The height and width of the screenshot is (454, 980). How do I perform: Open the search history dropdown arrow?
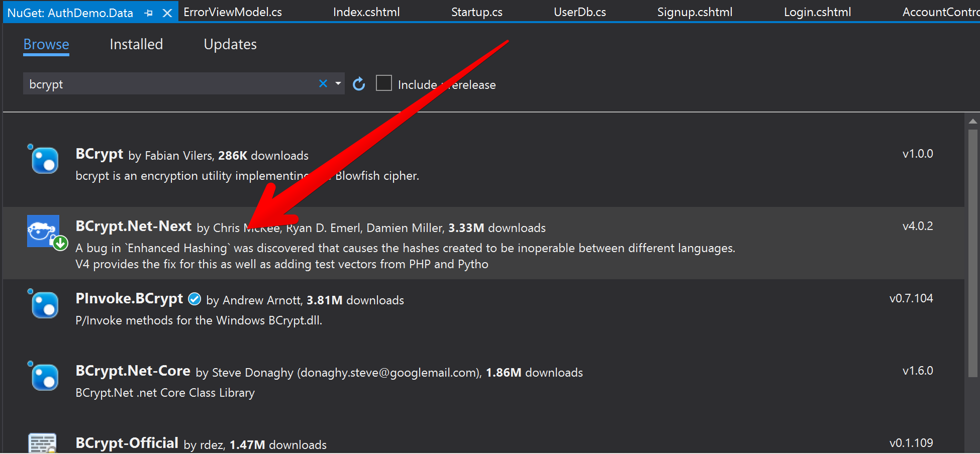pyautogui.click(x=338, y=83)
